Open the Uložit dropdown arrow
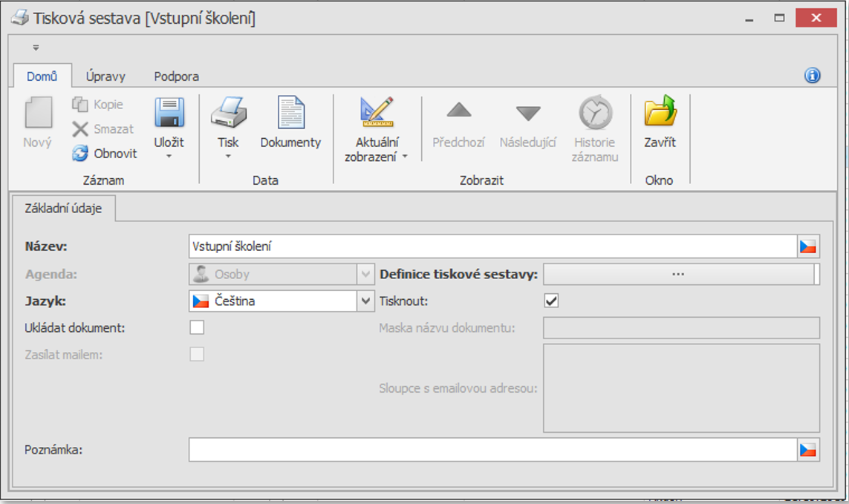Viewport: 849px width, 504px height. coord(169,156)
